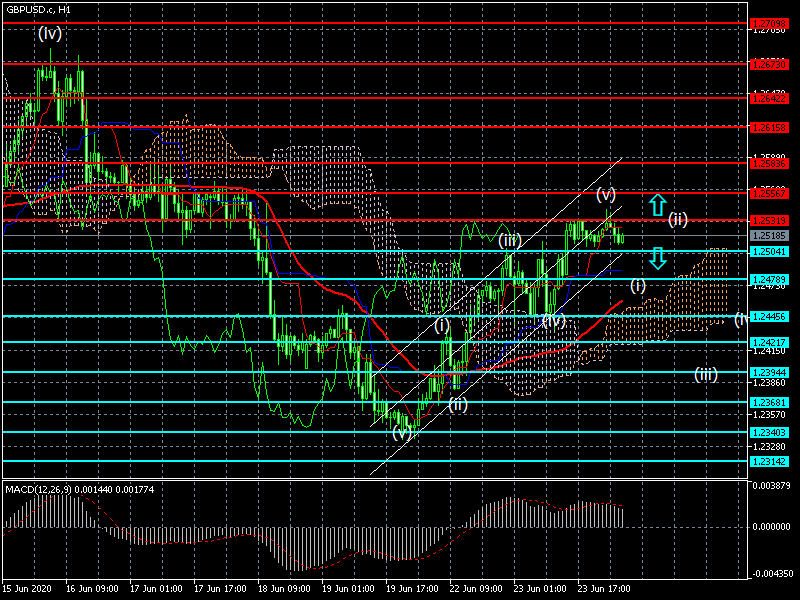Select the 1.25041 cyan support label
This screenshot has height=600, width=800.
pos(768,251)
